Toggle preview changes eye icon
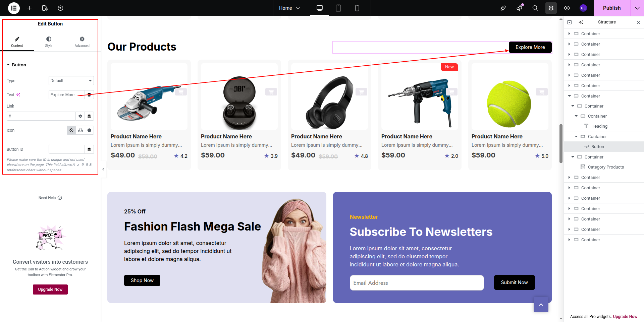This screenshot has height=322, width=644. coord(567,8)
